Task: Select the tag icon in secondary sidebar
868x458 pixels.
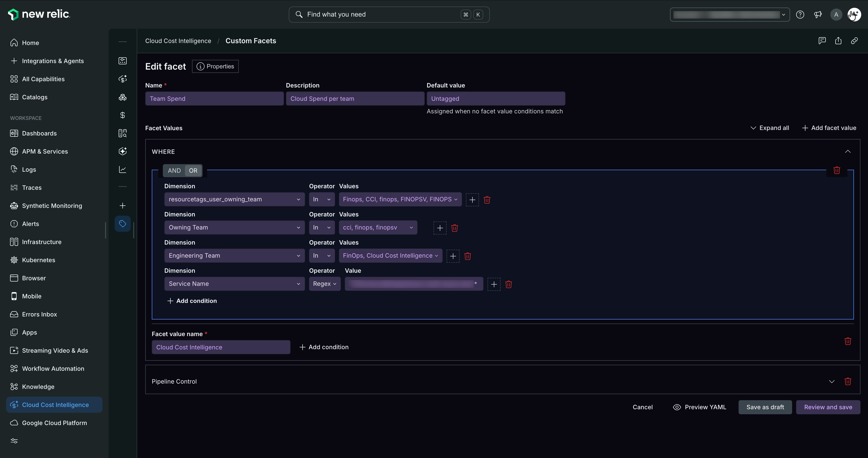Action: 123,224
